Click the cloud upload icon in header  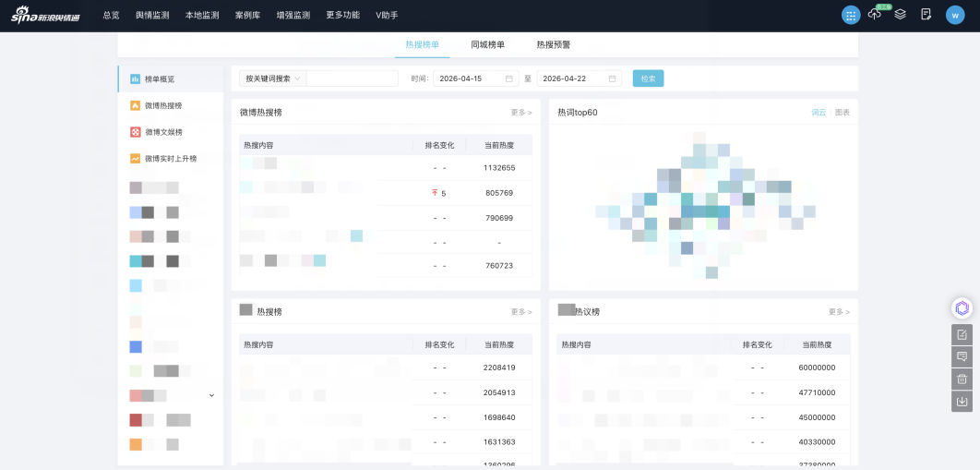click(875, 15)
